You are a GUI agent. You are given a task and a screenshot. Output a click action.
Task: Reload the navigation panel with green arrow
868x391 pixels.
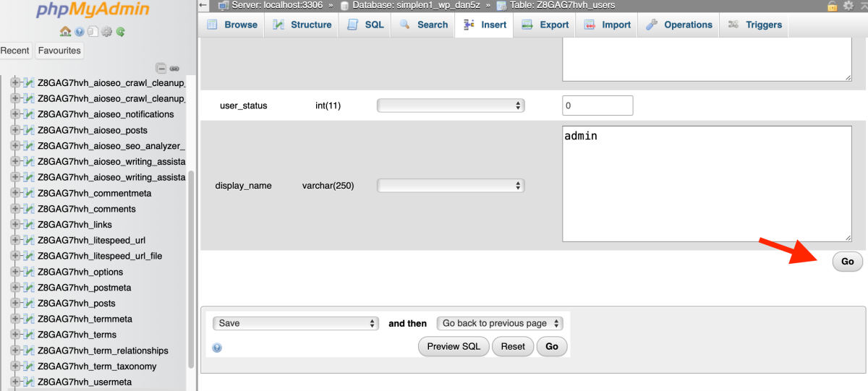tap(121, 32)
